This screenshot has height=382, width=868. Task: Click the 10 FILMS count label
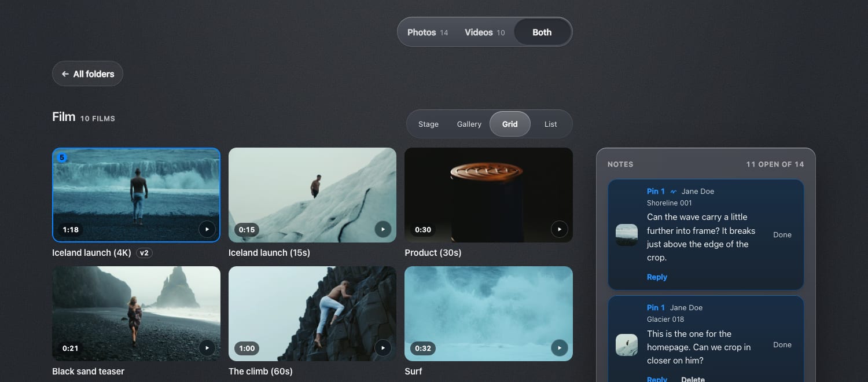tap(98, 119)
